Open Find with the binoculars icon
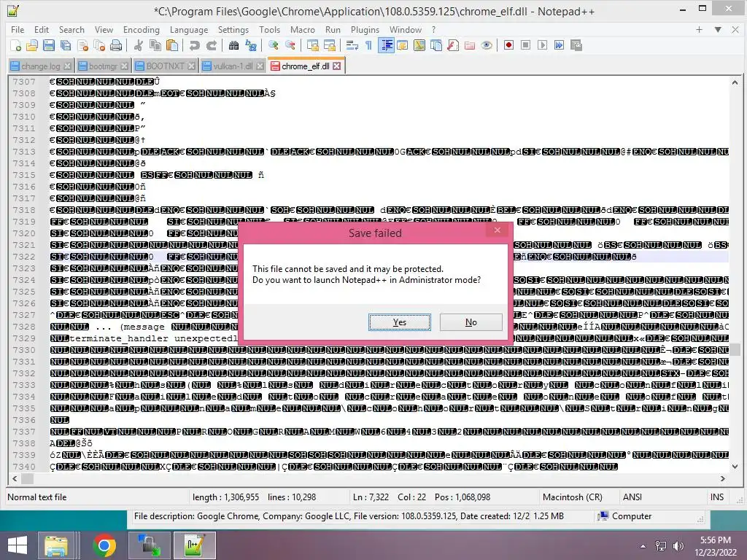This screenshot has height=560, width=747. coord(233,45)
